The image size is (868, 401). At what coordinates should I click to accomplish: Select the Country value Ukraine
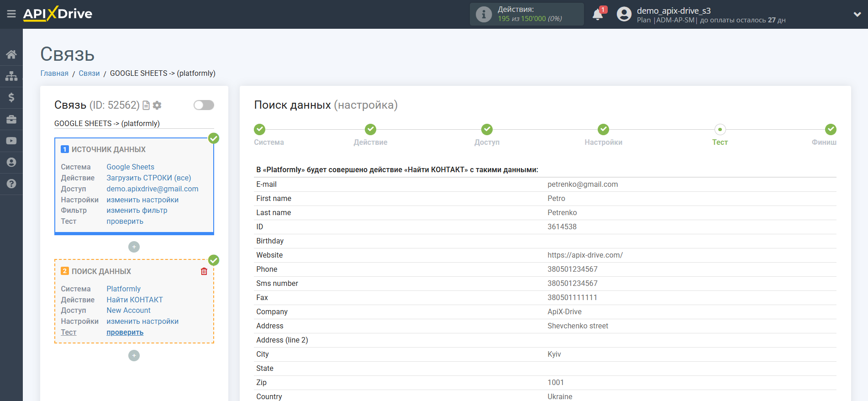pyautogui.click(x=560, y=396)
